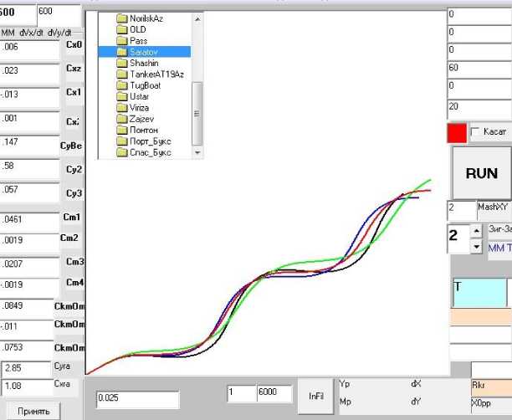The image size is (512, 420).
Task: Choose the Shashin folder
Action: pos(137,63)
